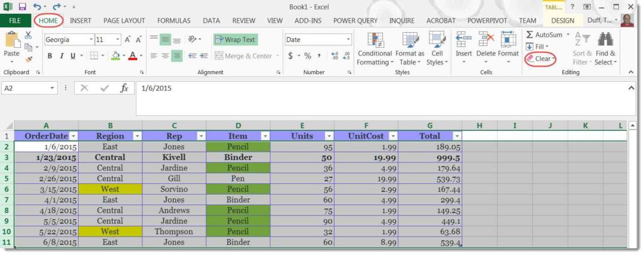Toggle Align Right horizontal alignment

tap(177, 55)
